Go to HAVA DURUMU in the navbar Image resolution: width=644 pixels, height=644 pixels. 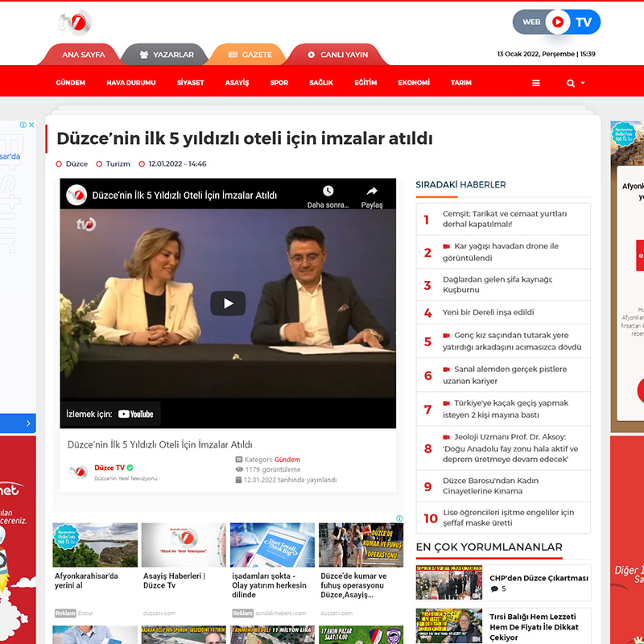click(130, 83)
